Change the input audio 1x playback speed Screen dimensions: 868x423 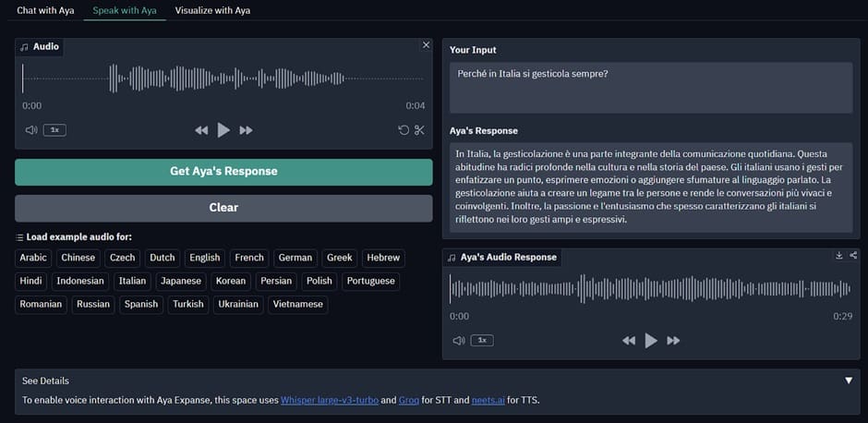click(x=54, y=130)
